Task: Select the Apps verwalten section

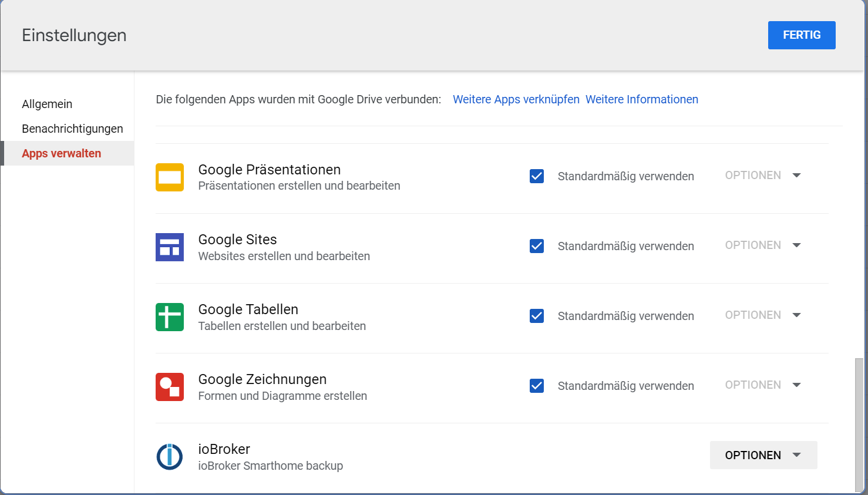Action: pos(62,153)
